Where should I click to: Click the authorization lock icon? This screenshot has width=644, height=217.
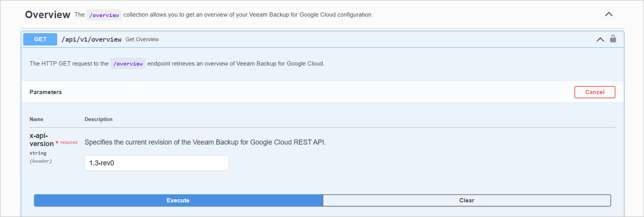click(613, 39)
